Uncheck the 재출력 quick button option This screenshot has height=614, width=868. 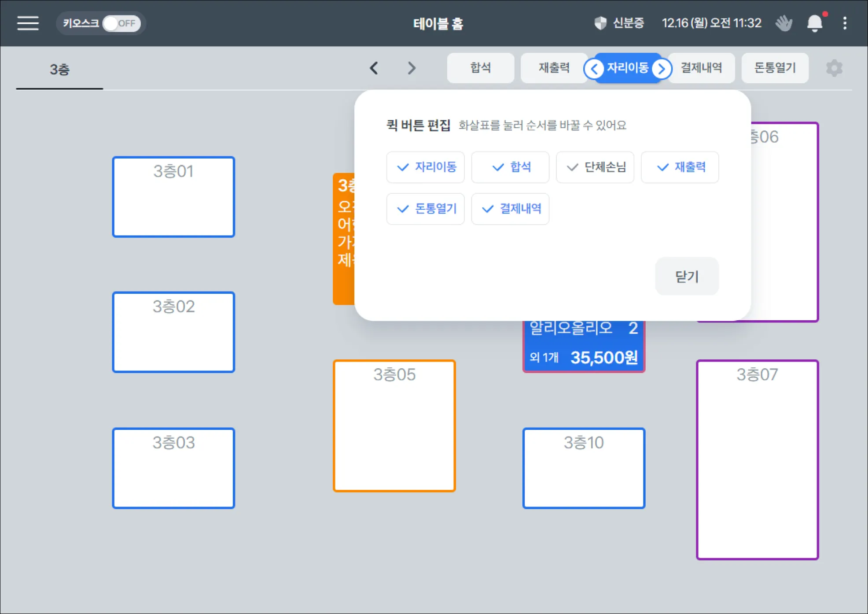click(680, 167)
